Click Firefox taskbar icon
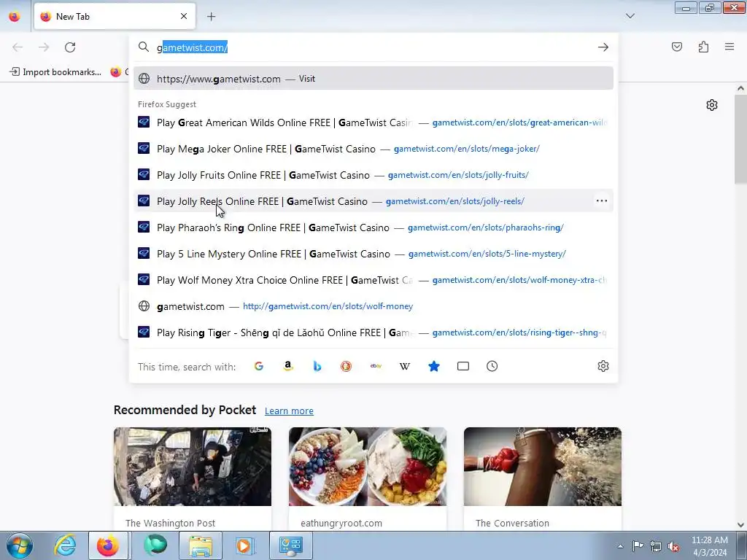Image resolution: width=747 pixels, height=560 pixels. coord(108,545)
